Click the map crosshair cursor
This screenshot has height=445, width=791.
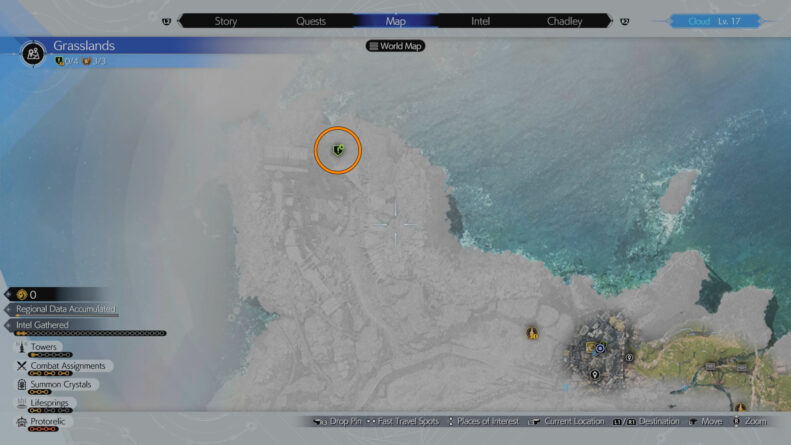click(395, 224)
